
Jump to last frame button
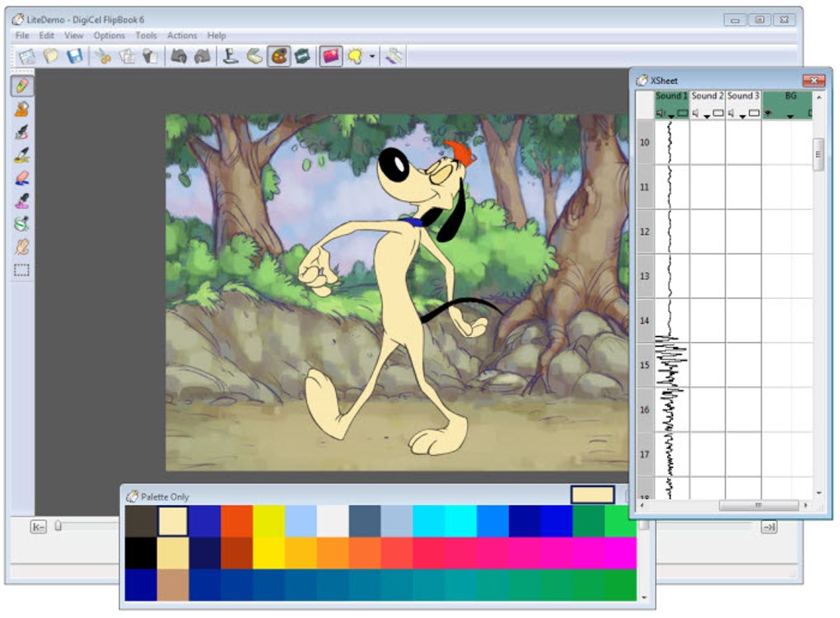[x=769, y=527]
